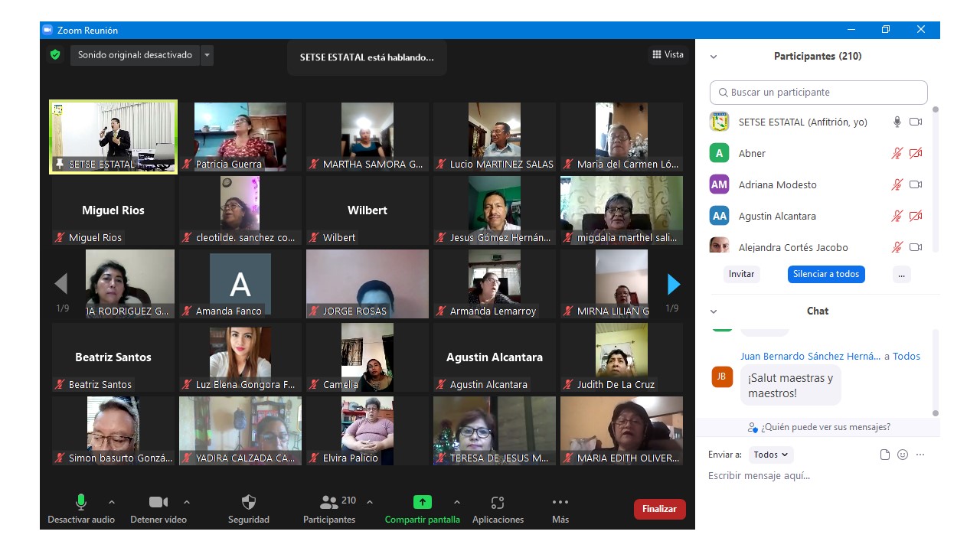Open the Más three-dots menu

click(560, 502)
